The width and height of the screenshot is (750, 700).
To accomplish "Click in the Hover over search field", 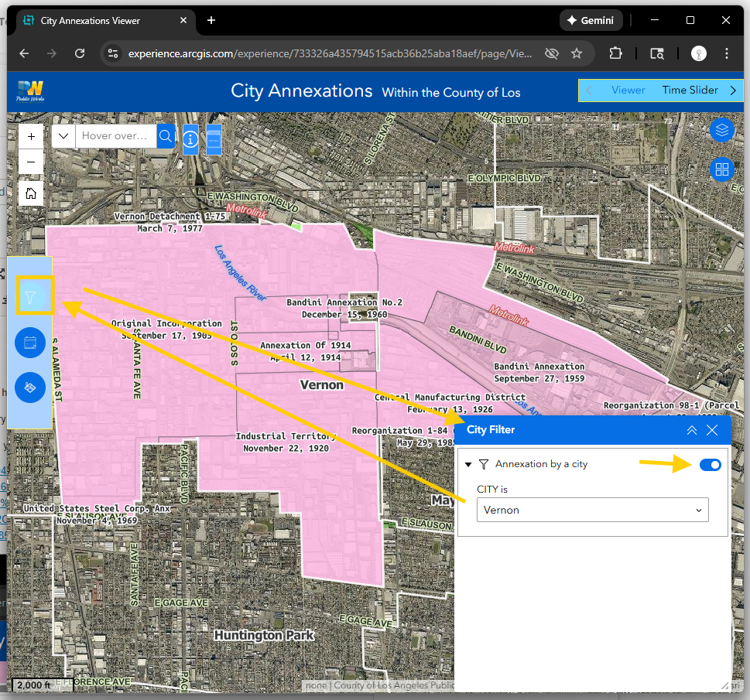I will 115,136.
